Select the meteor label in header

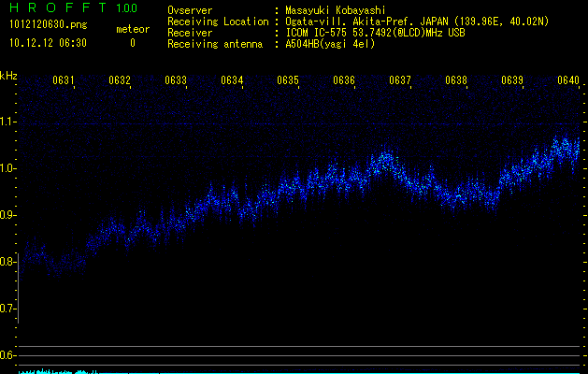(132, 29)
